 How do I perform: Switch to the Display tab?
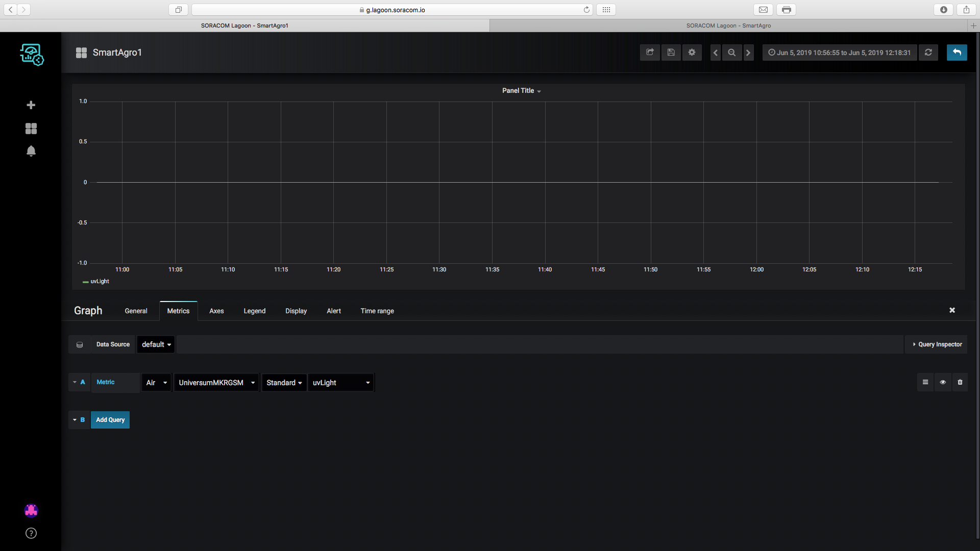pos(296,311)
